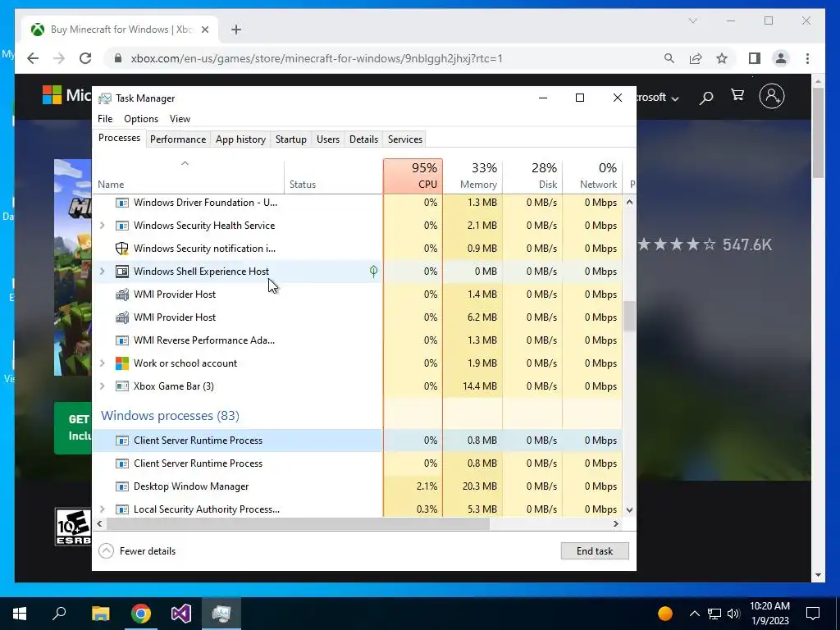Sort processes by the CPU column
The image size is (840, 630).
tap(413, 176)
